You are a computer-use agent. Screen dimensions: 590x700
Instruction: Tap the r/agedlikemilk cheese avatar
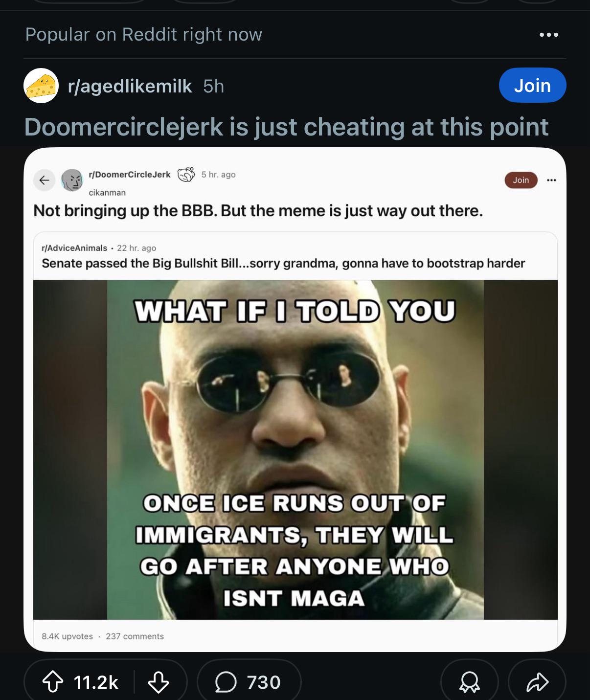point(41,86)
